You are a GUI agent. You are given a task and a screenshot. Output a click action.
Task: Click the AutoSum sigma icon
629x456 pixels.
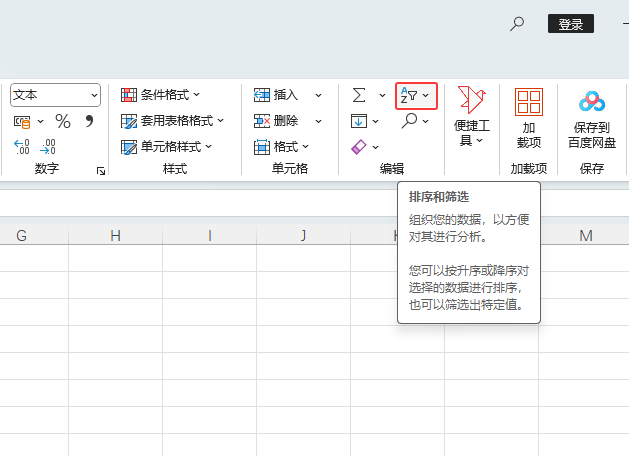coord(359,95)
